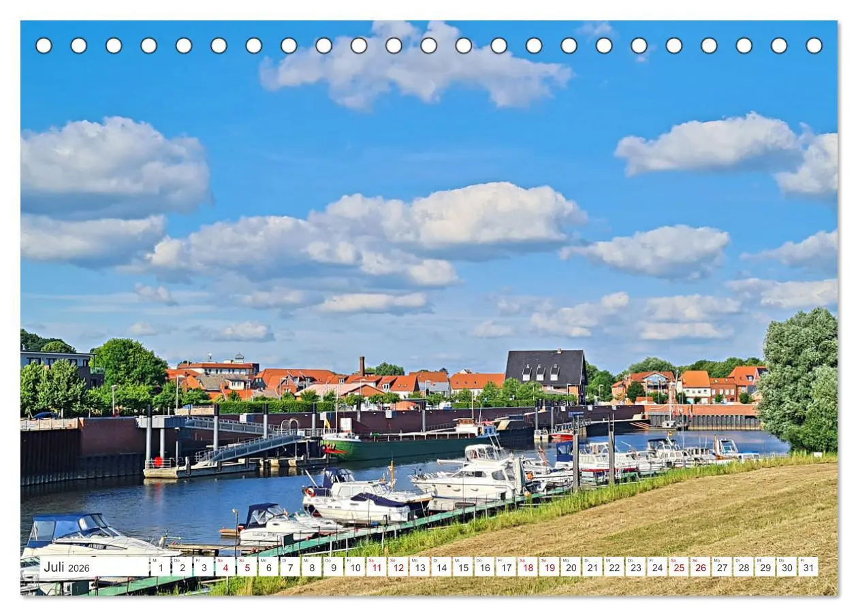This screenshot has height=616, width=858.
Task: Pick day 12 highlighted in red
Action: [398, 567]
